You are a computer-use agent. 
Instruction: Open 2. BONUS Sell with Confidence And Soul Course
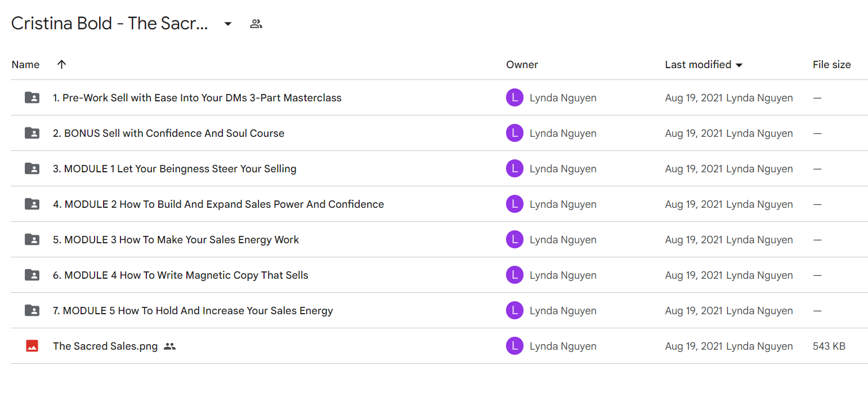168,133
